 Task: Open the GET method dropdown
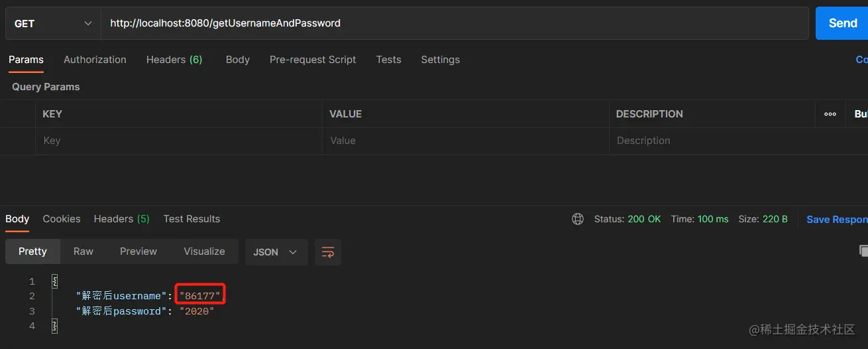(53, 23)
